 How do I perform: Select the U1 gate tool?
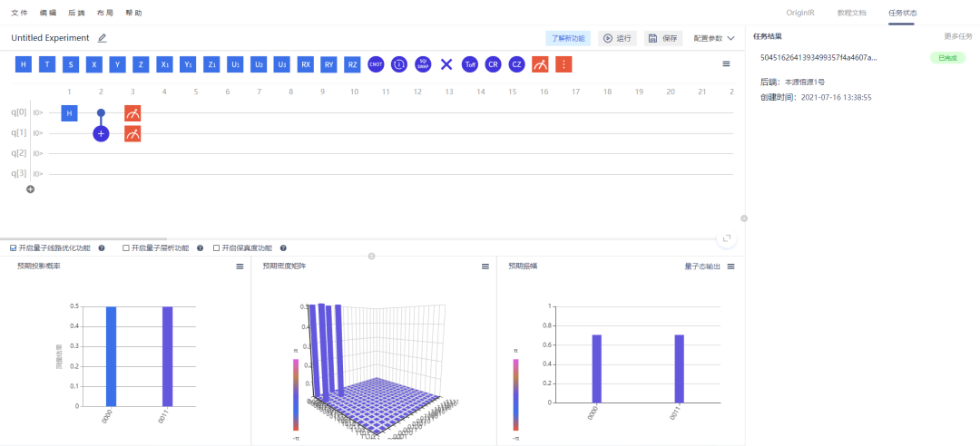(x=235, y=64)
